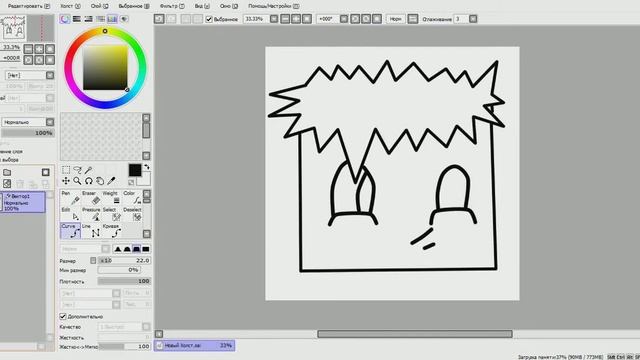The height and width of the screenshot is (360, 640).
Task: Choose the Deselect tool
Action: point(132,214)
